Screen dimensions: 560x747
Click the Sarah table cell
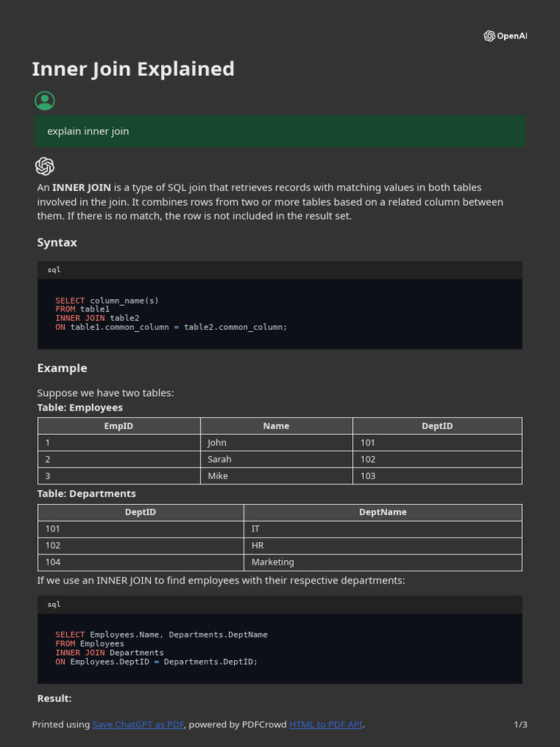coord(219,460)
